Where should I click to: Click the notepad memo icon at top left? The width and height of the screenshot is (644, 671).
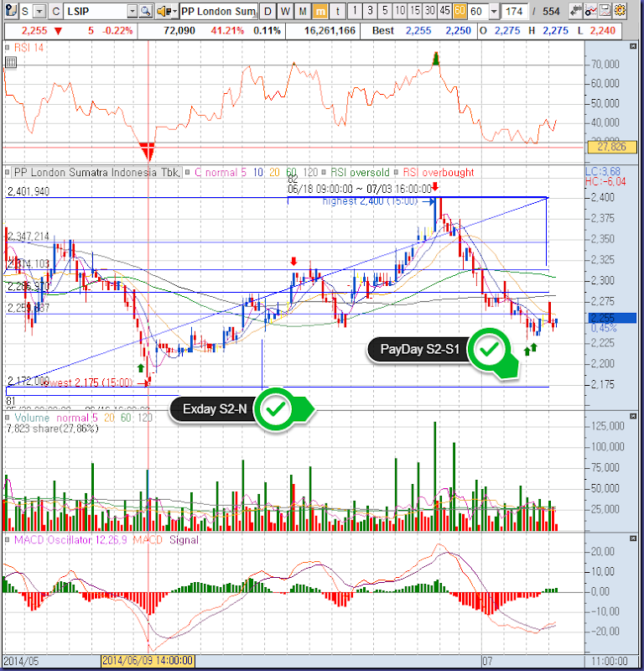tap(12, 11)
